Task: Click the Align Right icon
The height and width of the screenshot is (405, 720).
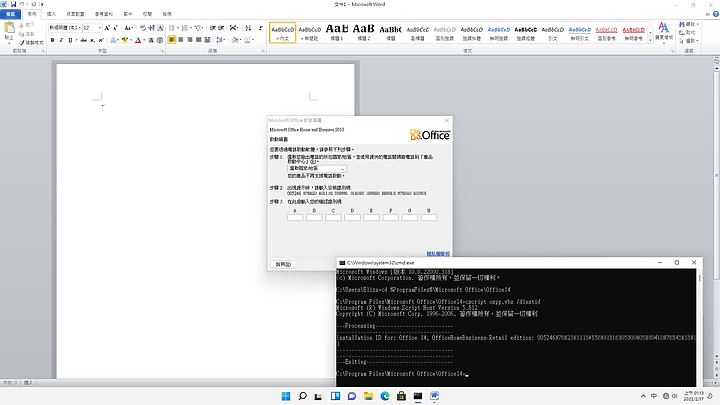Action: [190, 40]
